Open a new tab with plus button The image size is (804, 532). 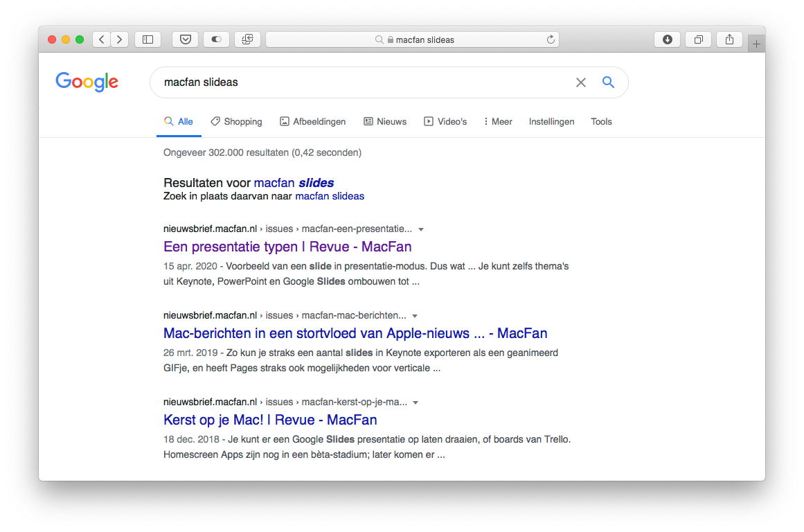click(756, 44)
